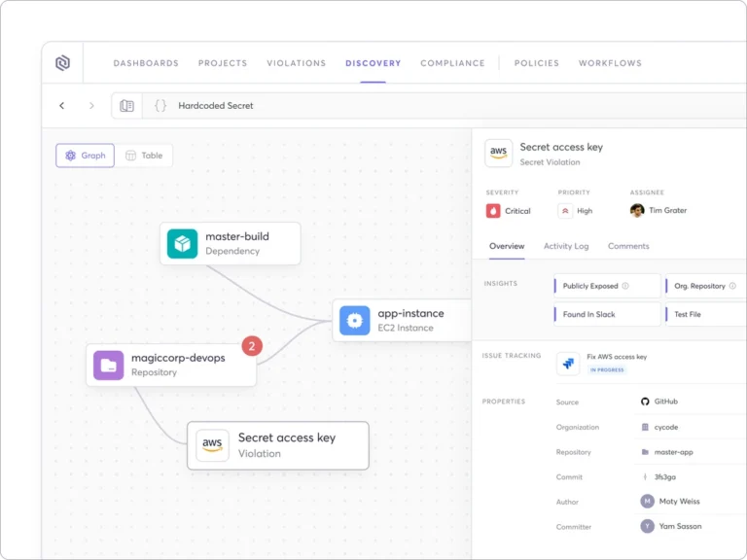The width and height of the screenshot is (747, 560).
Task: Click the back arrow in breadcrumb bar
Action: click(62, 105)
